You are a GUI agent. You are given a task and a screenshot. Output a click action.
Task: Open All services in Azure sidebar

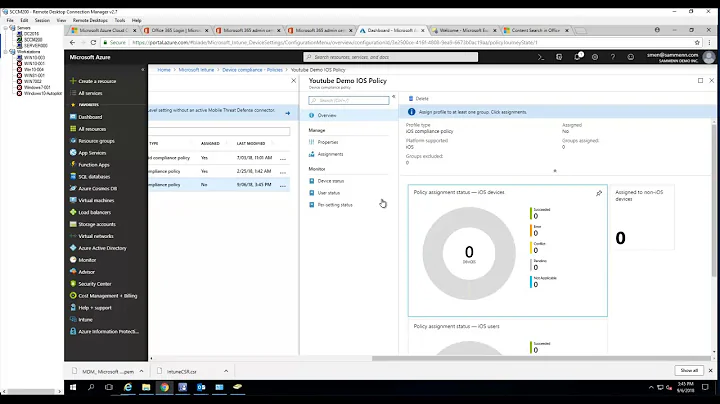tap(90, 93)
